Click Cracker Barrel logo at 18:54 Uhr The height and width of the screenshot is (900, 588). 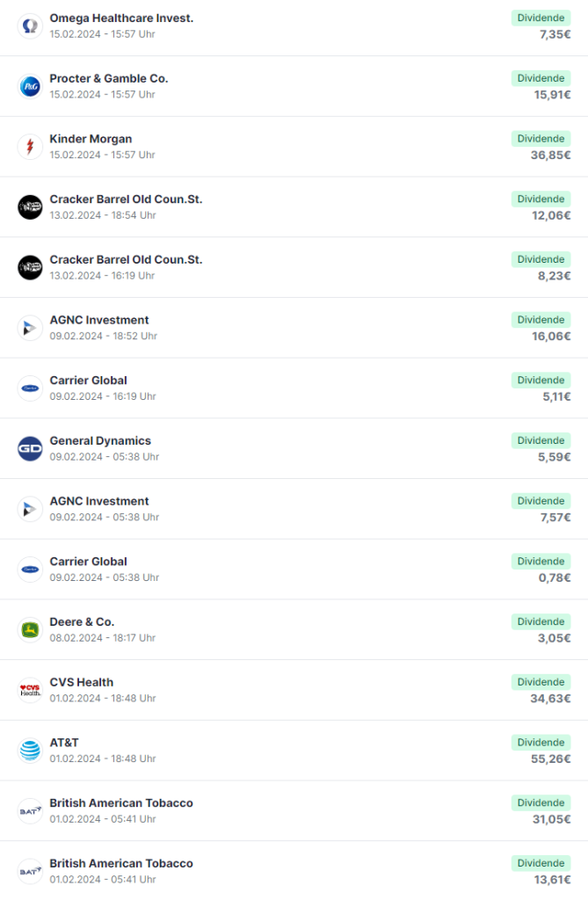[x=30, y=207]
